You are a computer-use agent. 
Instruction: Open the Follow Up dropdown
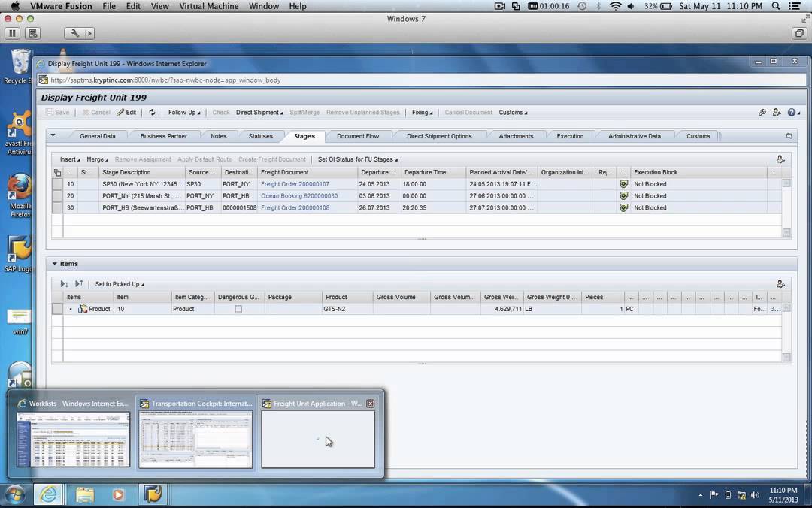tap(184, 113)
